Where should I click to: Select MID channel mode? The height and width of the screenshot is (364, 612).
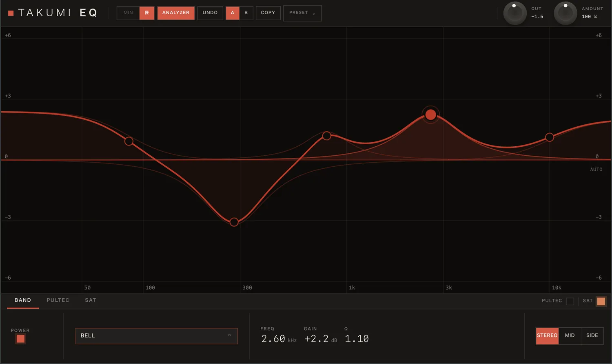click(x=570, y=336)
